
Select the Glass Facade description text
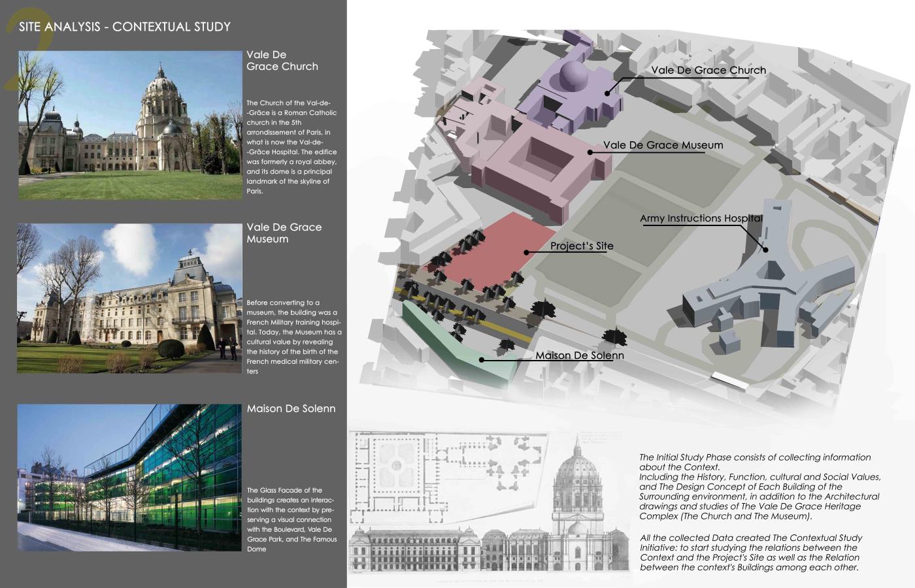click(x=291, y=519)
